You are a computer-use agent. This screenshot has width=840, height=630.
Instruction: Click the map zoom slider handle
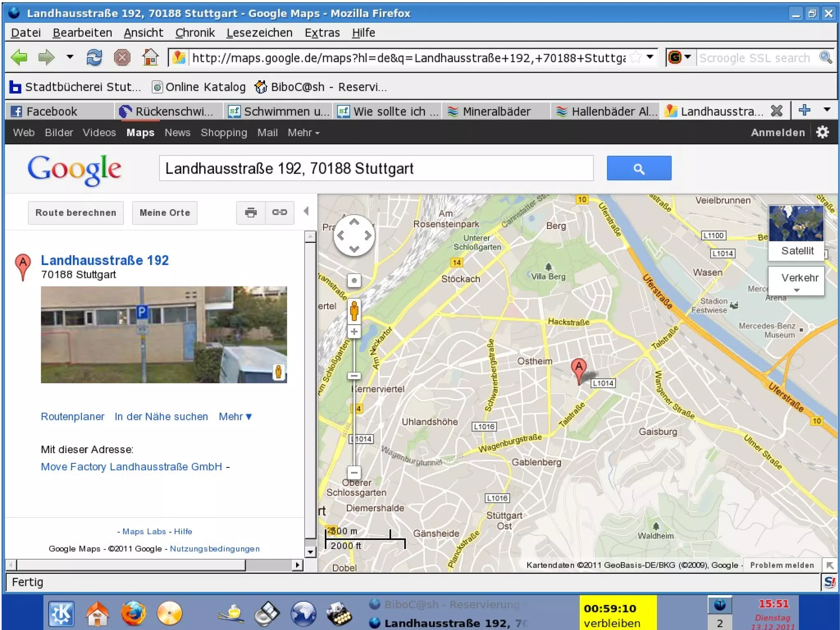(x=354, y=376)
